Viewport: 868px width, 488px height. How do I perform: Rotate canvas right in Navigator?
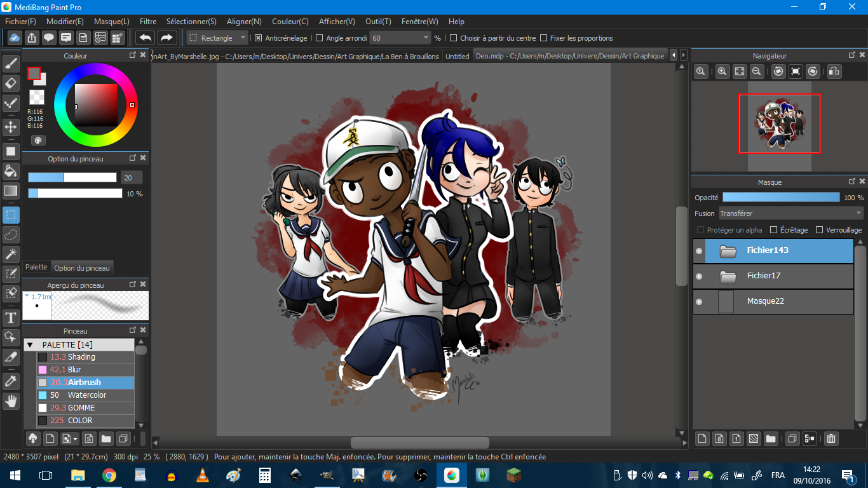click(813, 72)
